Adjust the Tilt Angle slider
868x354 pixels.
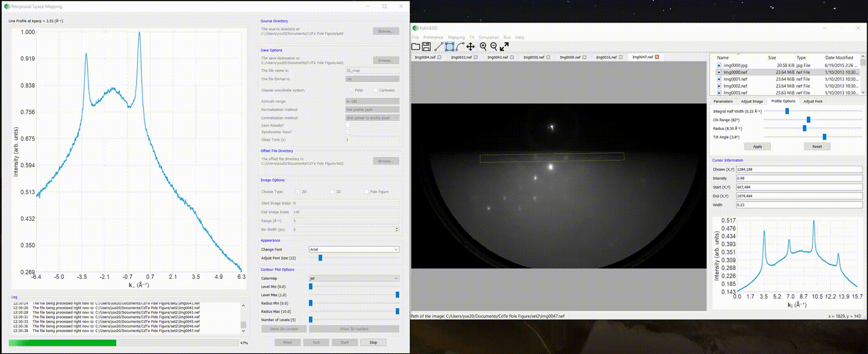click(x=813, y=137)
